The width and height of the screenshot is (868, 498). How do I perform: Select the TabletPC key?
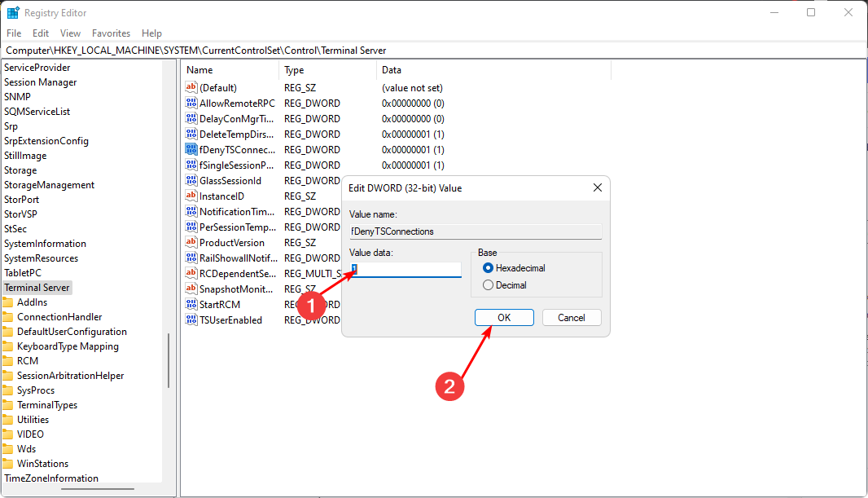(23, 273)
